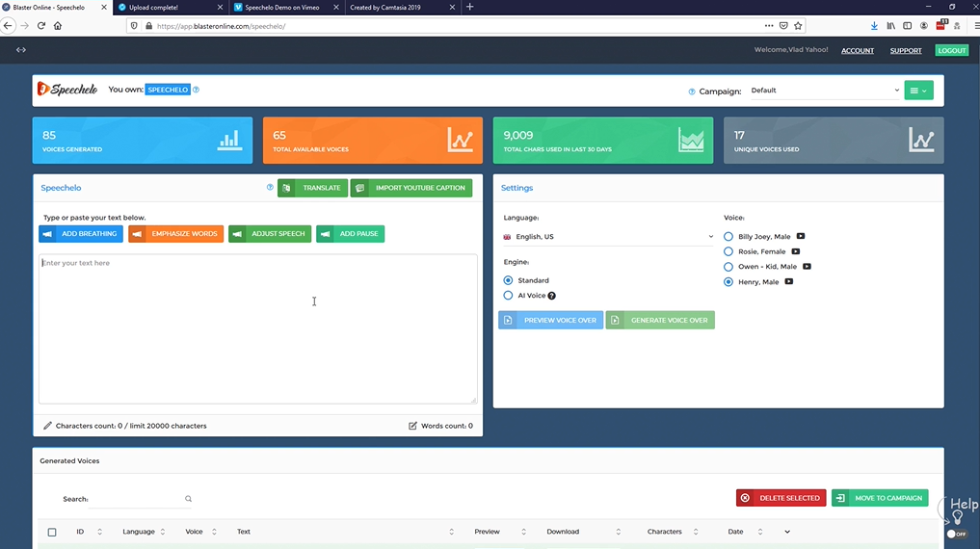The height and width of the screenshot is (549, 980).
Task: Click the help icon beside the Translate button
Action: coord(270,188)
